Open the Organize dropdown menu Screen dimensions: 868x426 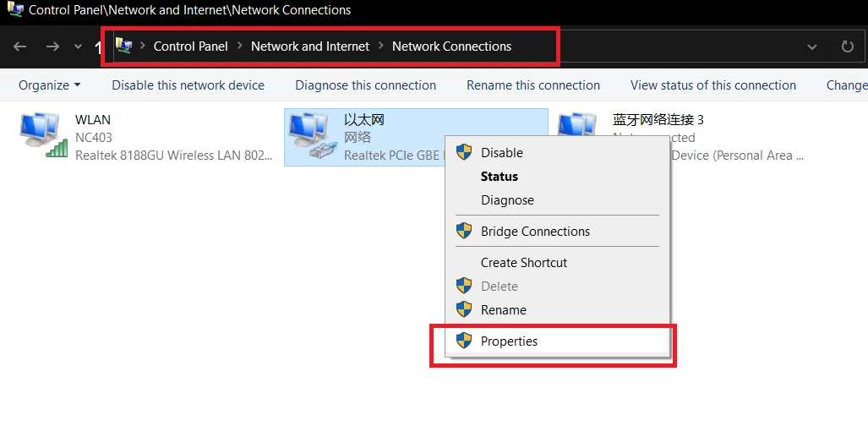(49, 85)
